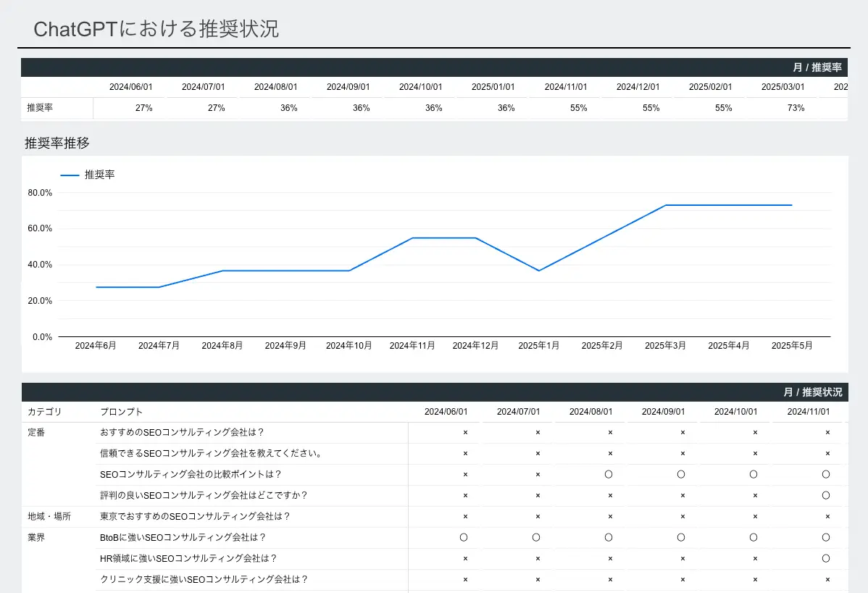The image size is (868, 593).
Task: Click the 2024年8月 x-axis label
Action: tap(222, 346)
